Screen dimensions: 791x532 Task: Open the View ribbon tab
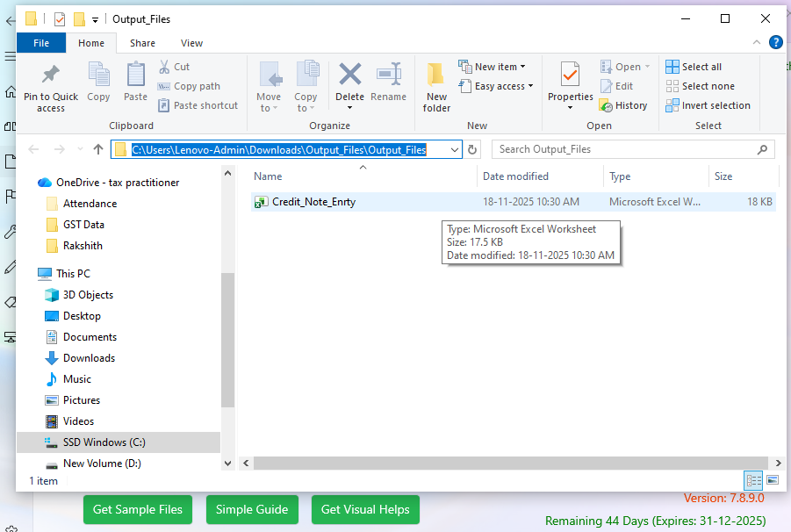[191, 43]
